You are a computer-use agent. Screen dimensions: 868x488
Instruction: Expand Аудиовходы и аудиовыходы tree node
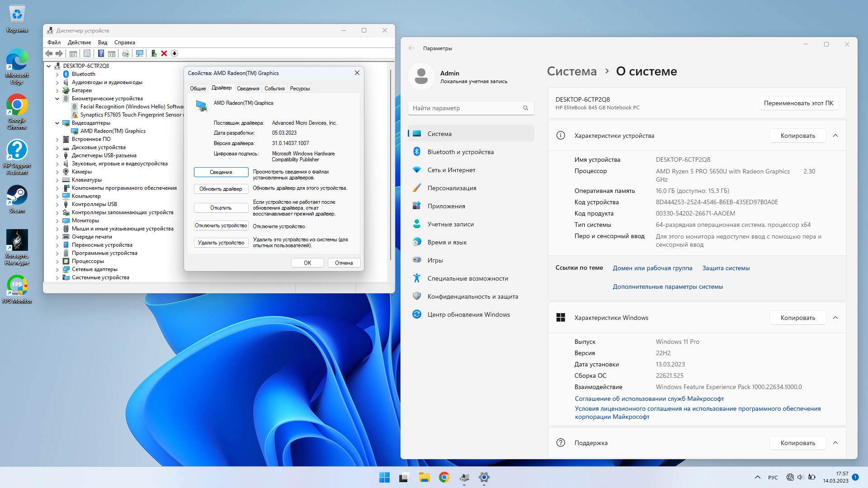click(57, 82)
